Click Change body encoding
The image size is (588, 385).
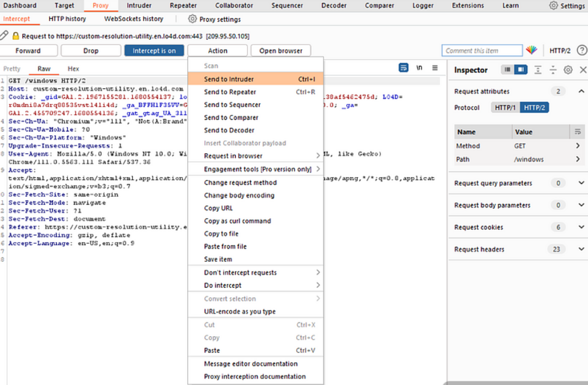tap(256, 195)
